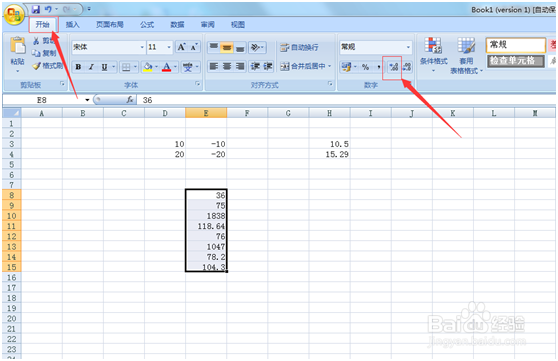558x361 pixels.
Task: Click the decrease decimal icon
Action: click(407, 67)
